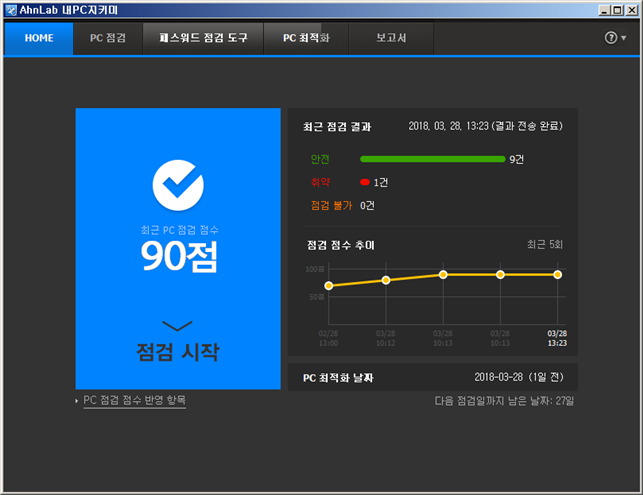Close the AhnLab window
This screenshot has height=495, width=643.
pos(632,10)
